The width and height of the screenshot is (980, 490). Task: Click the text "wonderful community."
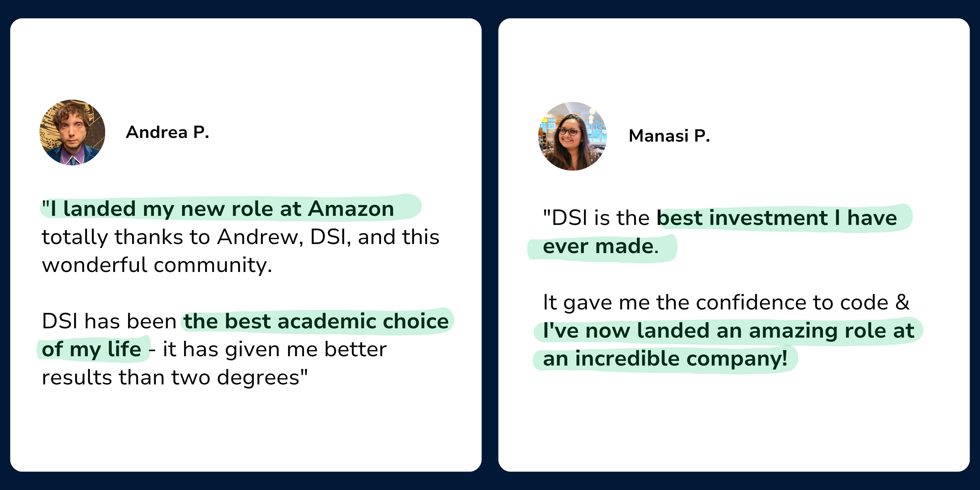coord(157,265)
